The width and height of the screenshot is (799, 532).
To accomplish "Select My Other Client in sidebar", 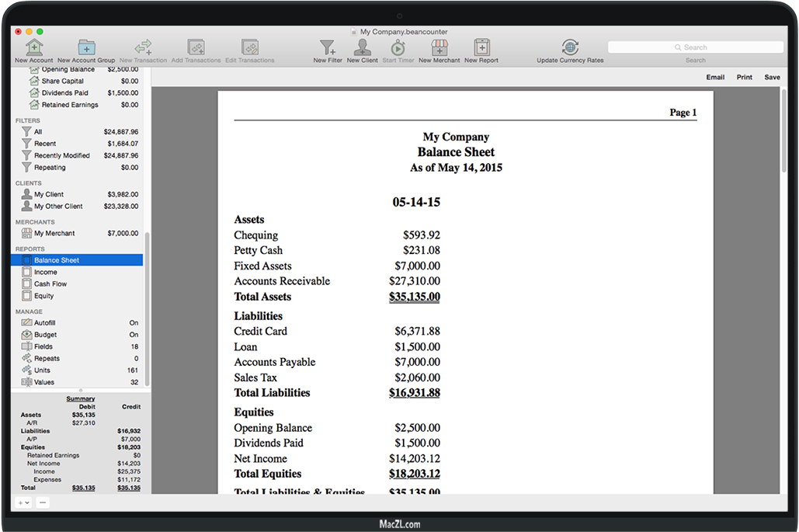I will coord(58,207).
